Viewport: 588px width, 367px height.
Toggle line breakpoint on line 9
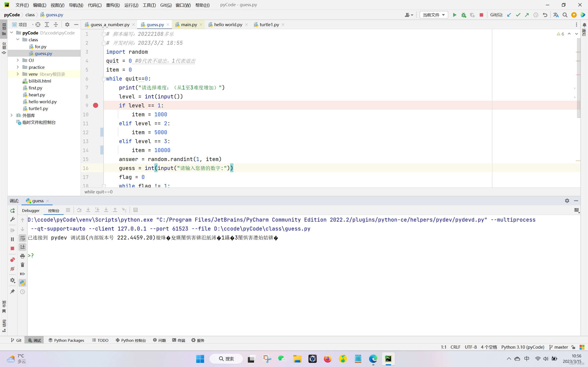[95, 105]
